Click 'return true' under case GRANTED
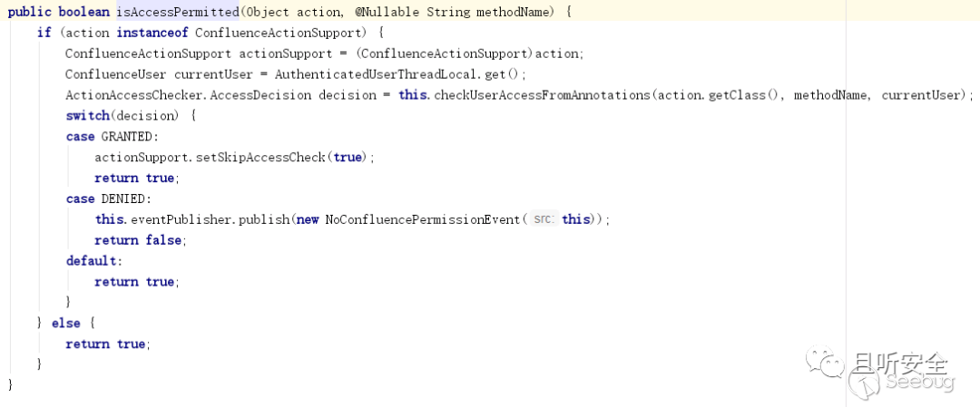Screen dimensions: 980x407 (134, 178)
